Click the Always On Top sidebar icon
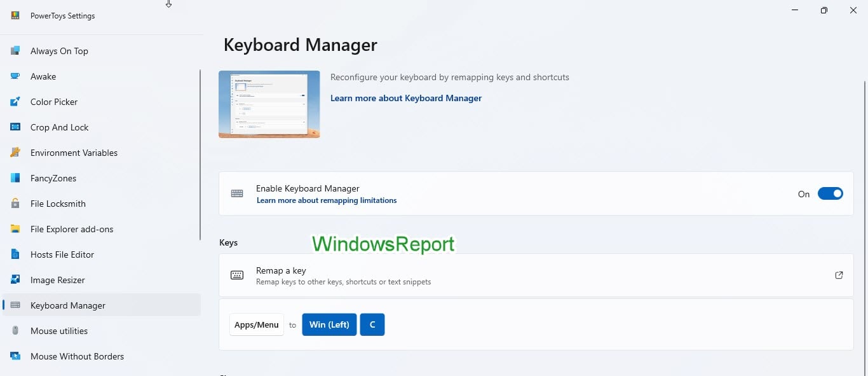This screenshot has height=376, width=868. click(15, 51)
